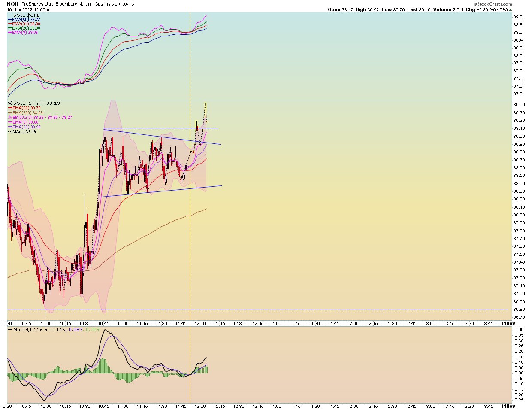Click the black MACD(12,26,9) legend line marker
This screenshot has width=532, height=410.
tap(10, 330)
